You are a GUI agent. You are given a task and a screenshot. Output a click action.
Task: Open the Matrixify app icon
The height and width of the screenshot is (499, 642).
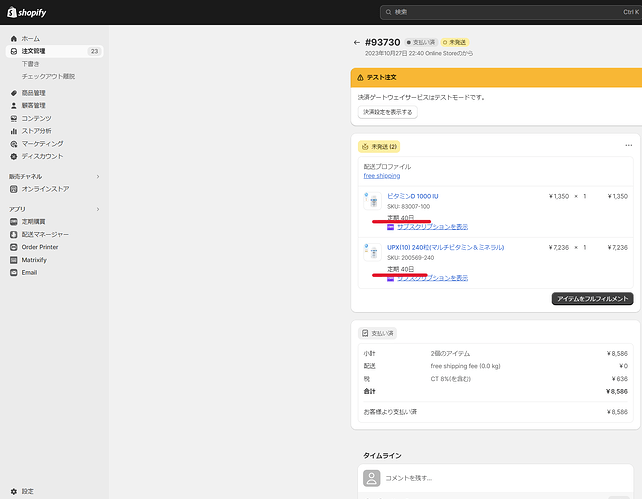14,259
